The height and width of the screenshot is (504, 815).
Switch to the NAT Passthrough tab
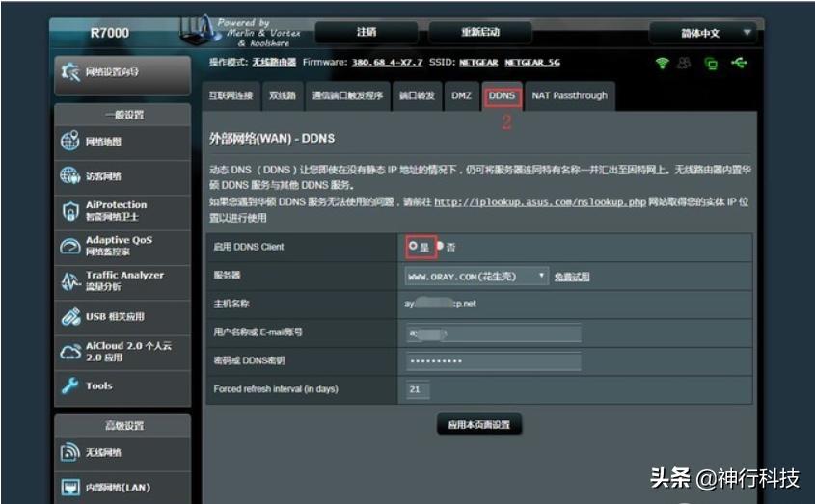pyautogui.click(x=570, y=95)
